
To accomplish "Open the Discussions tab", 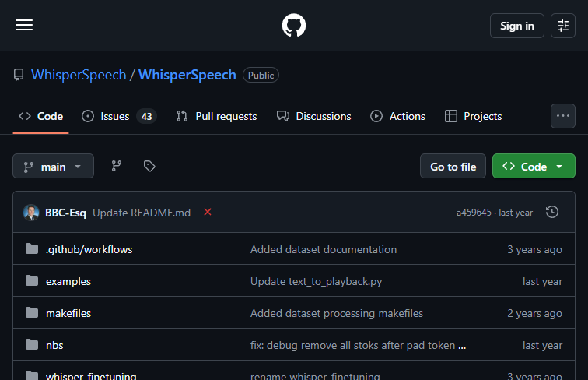I will click(314, 116).
